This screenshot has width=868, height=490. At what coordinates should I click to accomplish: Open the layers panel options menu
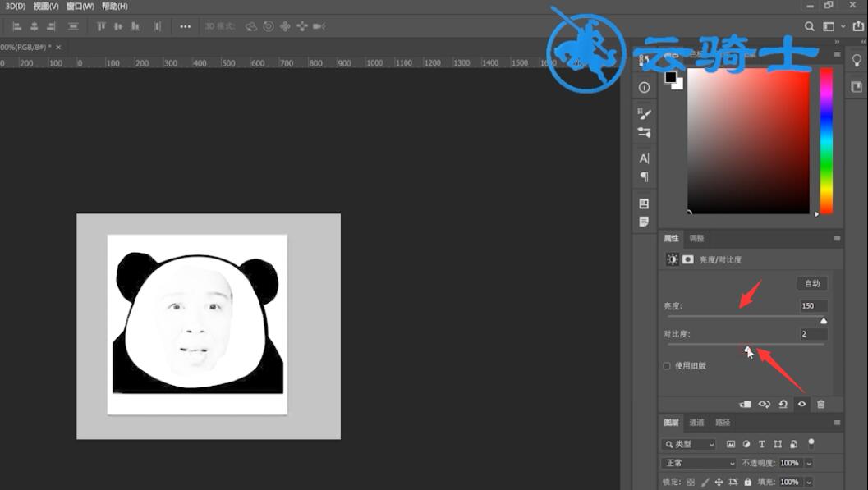pos(837,423)
